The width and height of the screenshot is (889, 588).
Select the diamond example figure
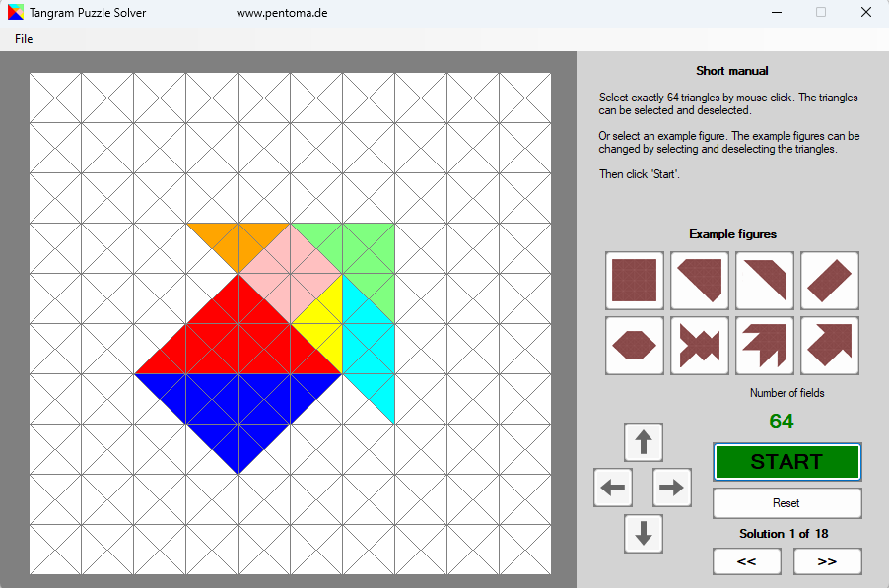click(829, 281)
